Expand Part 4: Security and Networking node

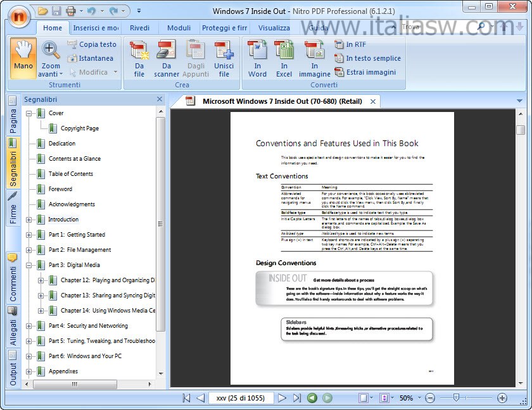pyautogui.click(x=29, y=326)
